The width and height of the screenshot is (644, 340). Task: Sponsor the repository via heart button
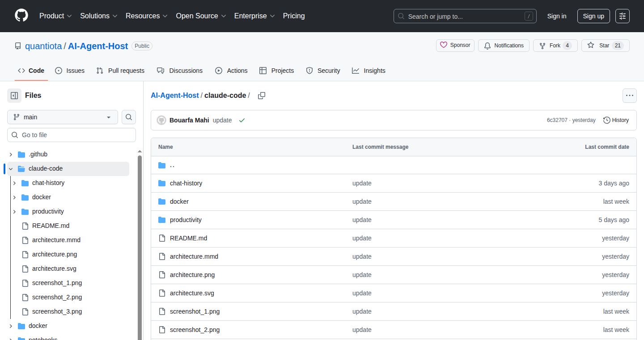[x=455, y=46]
